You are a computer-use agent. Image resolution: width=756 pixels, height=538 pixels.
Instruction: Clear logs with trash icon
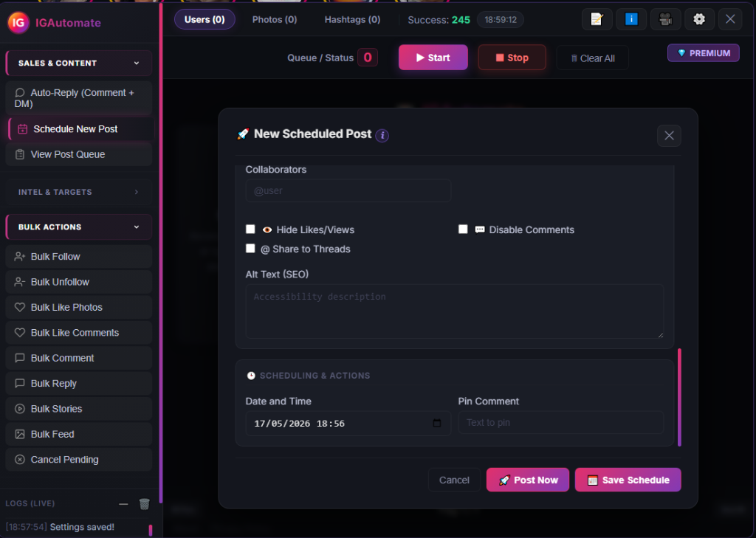click(x=144, y=504)
